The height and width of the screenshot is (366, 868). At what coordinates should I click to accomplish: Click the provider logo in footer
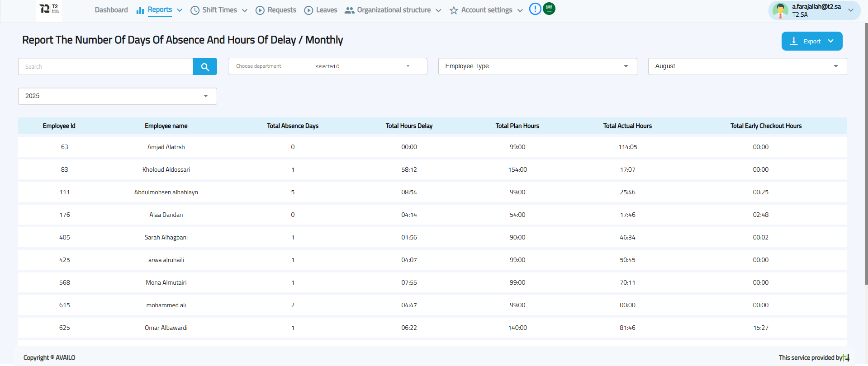pos(846,358)
